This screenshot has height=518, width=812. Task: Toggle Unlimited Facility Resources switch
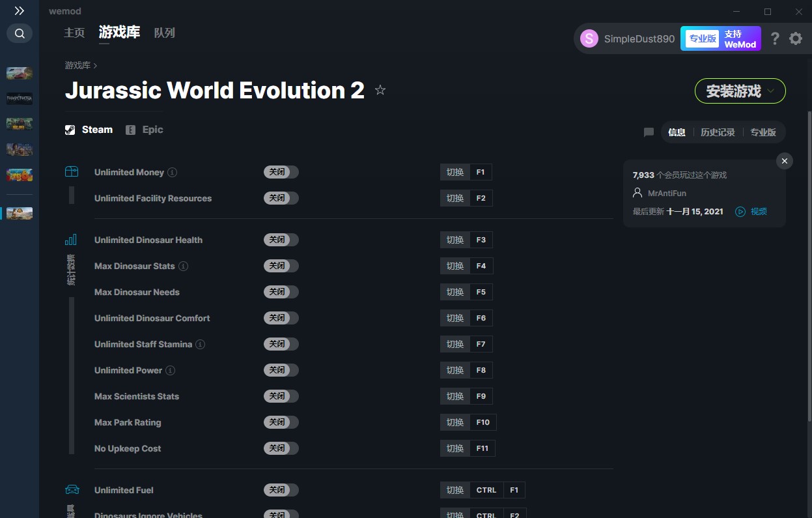[281, 198]
